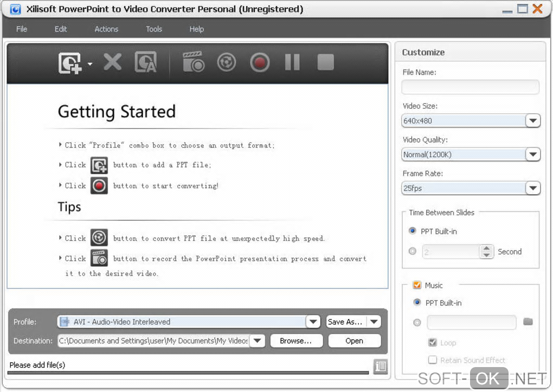Viewport: 553px width, 392px height.
Task: Click the custom music file path field
Action: [x=472, y=322]
